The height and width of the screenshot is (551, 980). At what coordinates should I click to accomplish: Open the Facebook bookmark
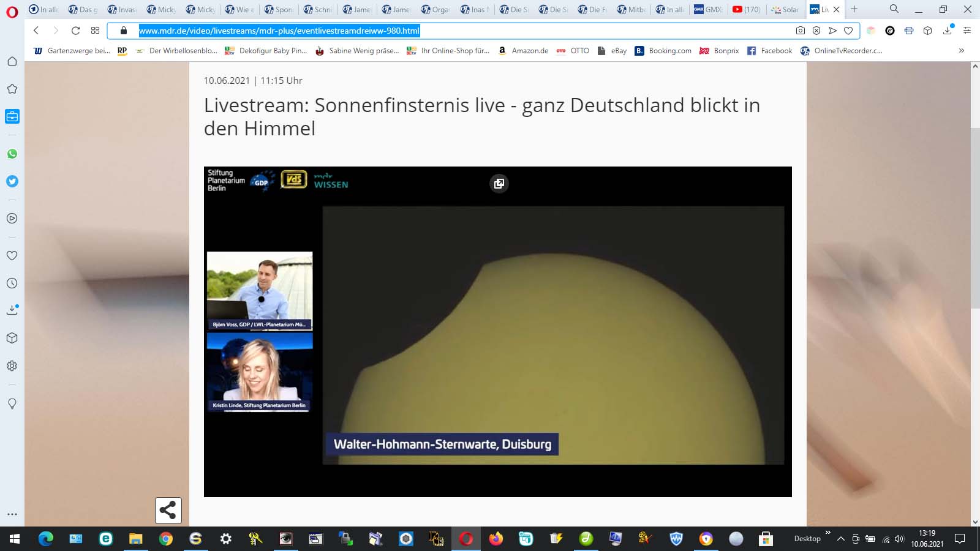770,51
